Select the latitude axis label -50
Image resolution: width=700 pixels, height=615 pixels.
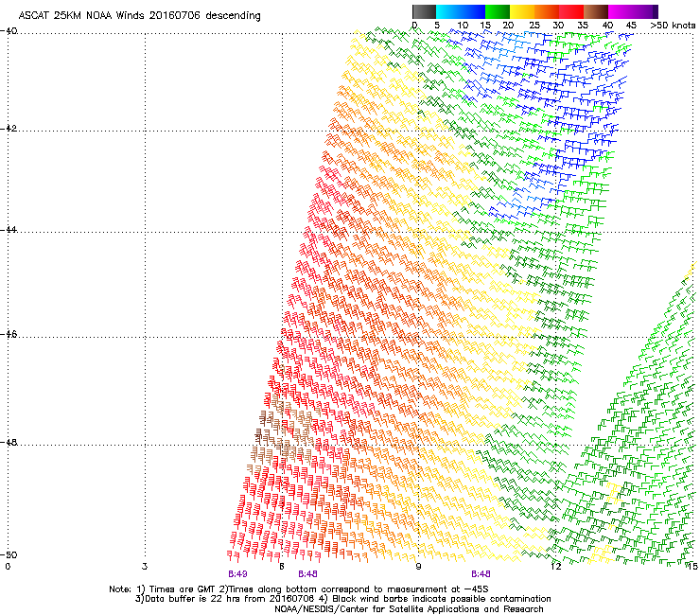click(9, 554)
